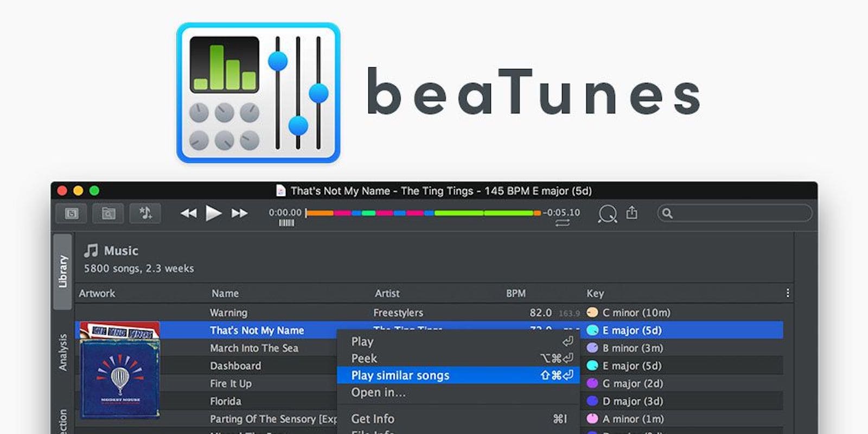Start playback with the play button
The height and width of the screenshot is (434, 868).
point(214,213)
